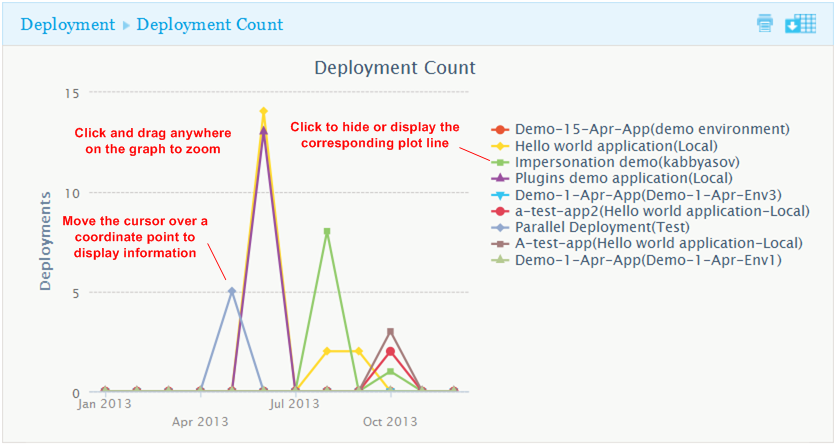836x447 pixels.
Task: Click the purple triangle peak point at 13
Action: click(x=263, y=131)
